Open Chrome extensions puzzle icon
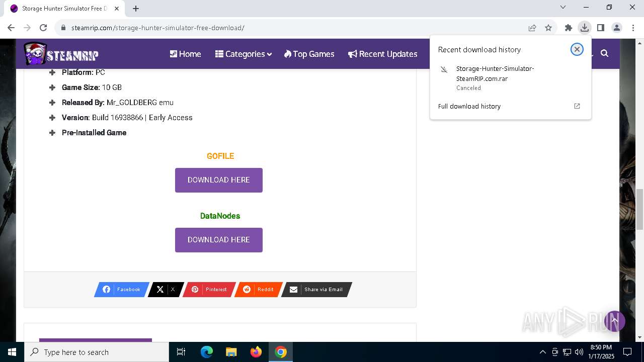 (x=569, y=28)
